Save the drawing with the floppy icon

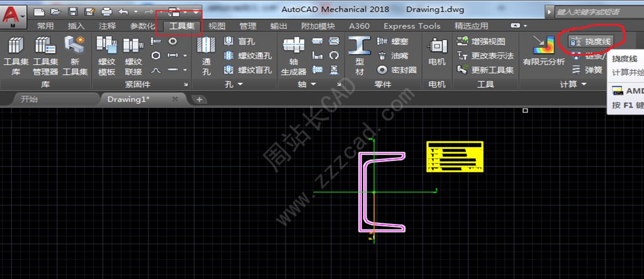pos(73,11)
